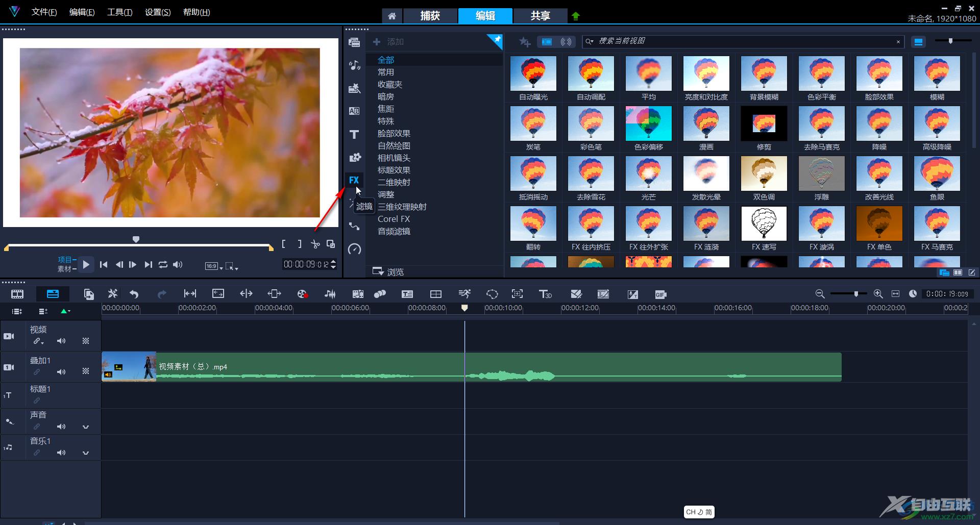This screenshot has width=980, height=525.
Task: Open the motion tracking icon
Action: click(380, 294)
